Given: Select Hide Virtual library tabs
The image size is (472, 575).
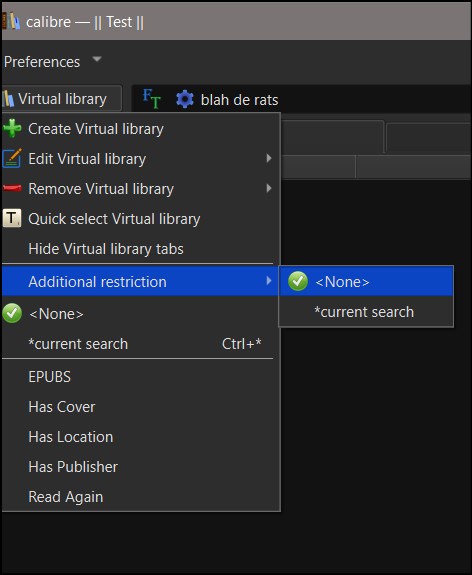Looking at the screenshot, I should (x=141, y=249).
